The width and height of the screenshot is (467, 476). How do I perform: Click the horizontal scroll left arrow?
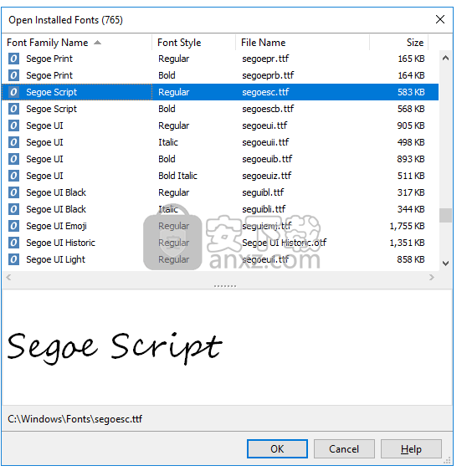pyautogui.click(x=8, y=277)
